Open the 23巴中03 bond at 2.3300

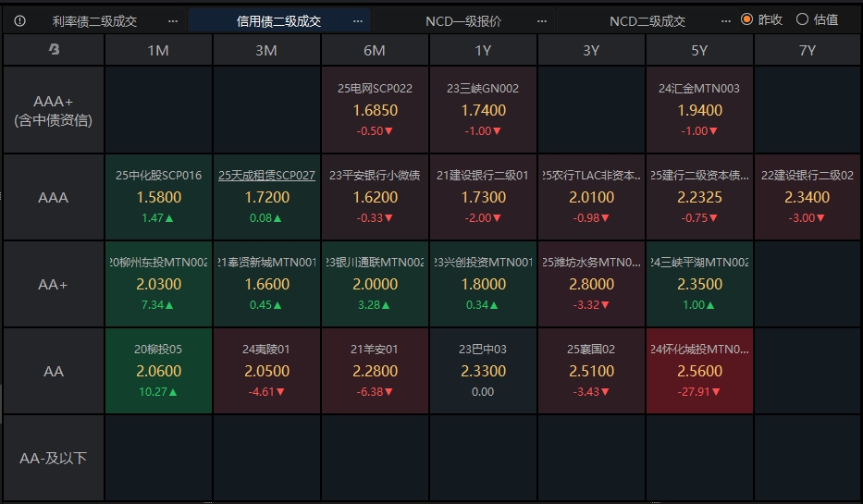coord(483,371)
